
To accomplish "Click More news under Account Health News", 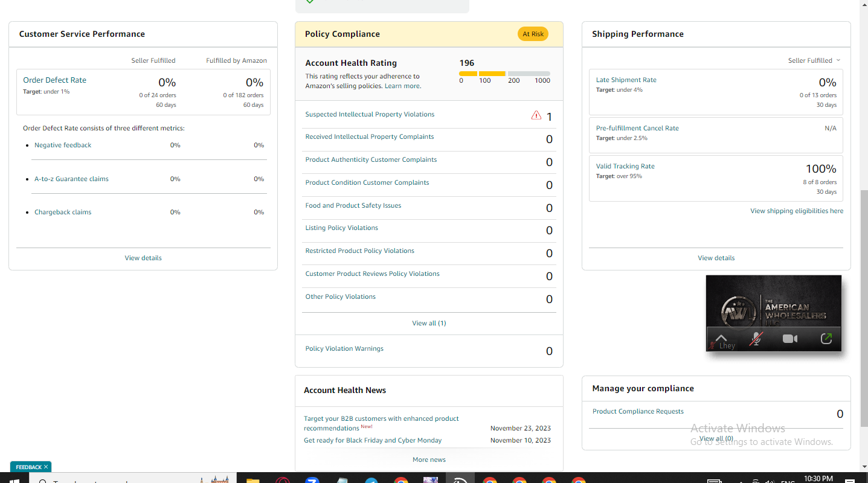I will (429, 459).
